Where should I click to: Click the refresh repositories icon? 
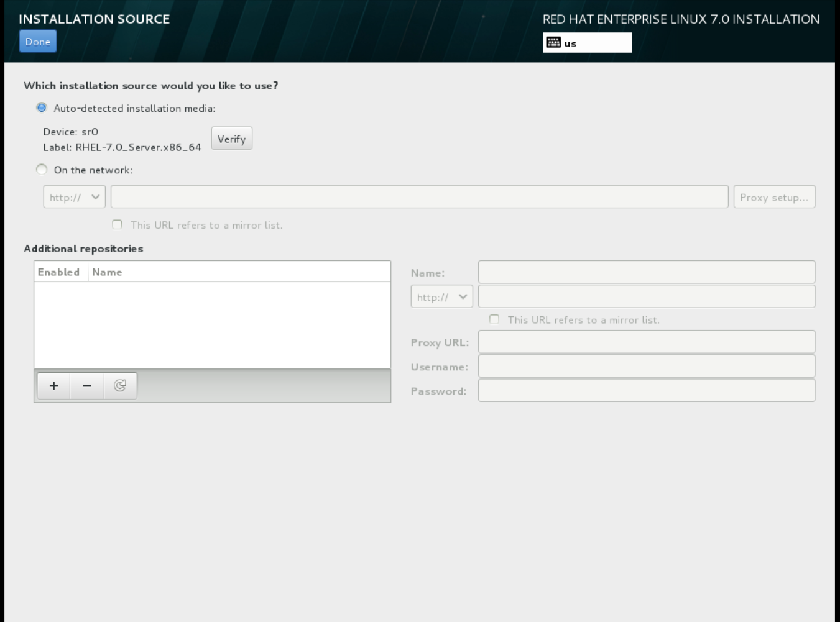(120, 386)
